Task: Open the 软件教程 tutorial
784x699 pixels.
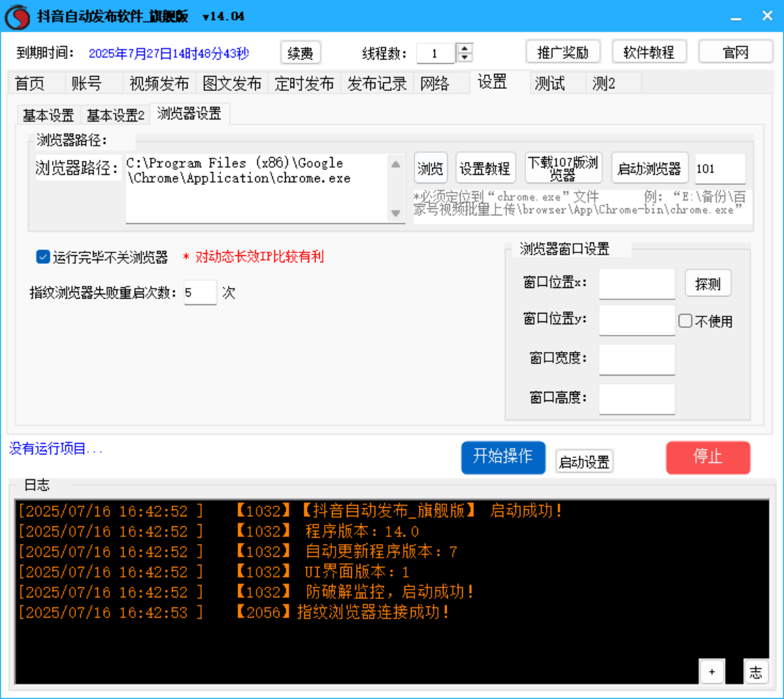Action: pos(649,52)
